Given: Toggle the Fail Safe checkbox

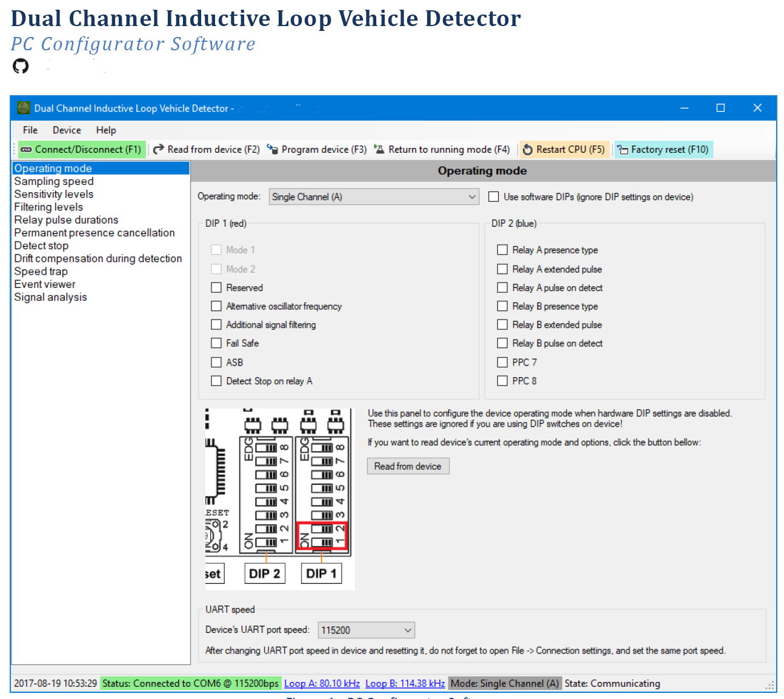Looking at the screenshot, I should pyautogui.click(x=216, y=343).
